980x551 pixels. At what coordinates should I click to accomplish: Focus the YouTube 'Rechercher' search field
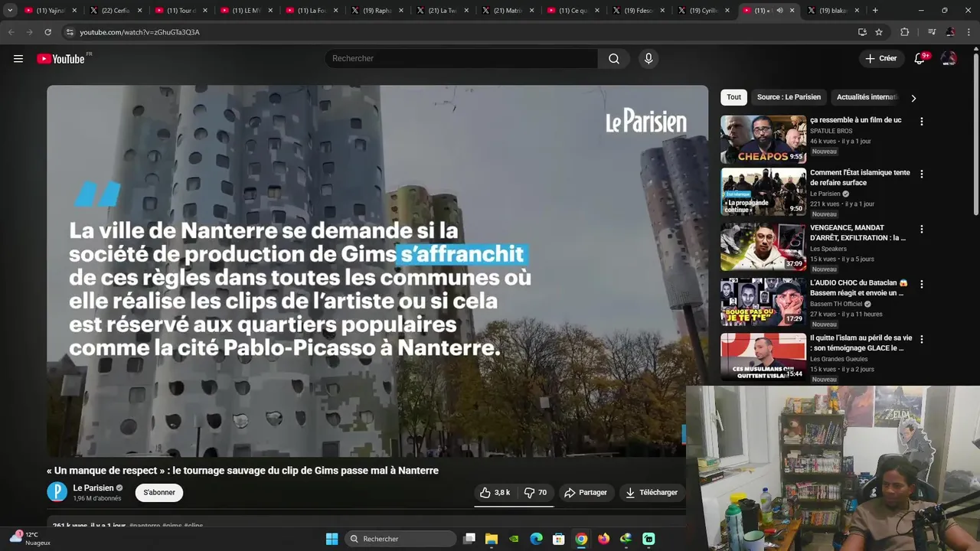click(462, 59)
